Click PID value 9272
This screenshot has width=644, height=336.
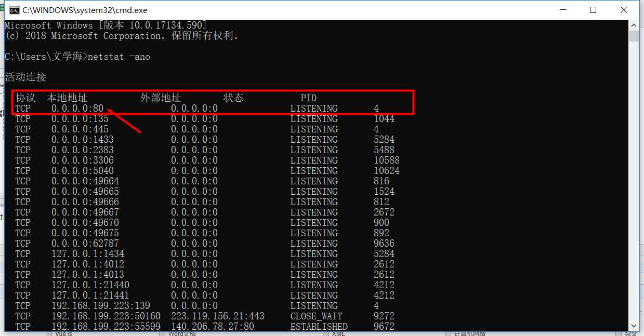click(x=384, y=316)
